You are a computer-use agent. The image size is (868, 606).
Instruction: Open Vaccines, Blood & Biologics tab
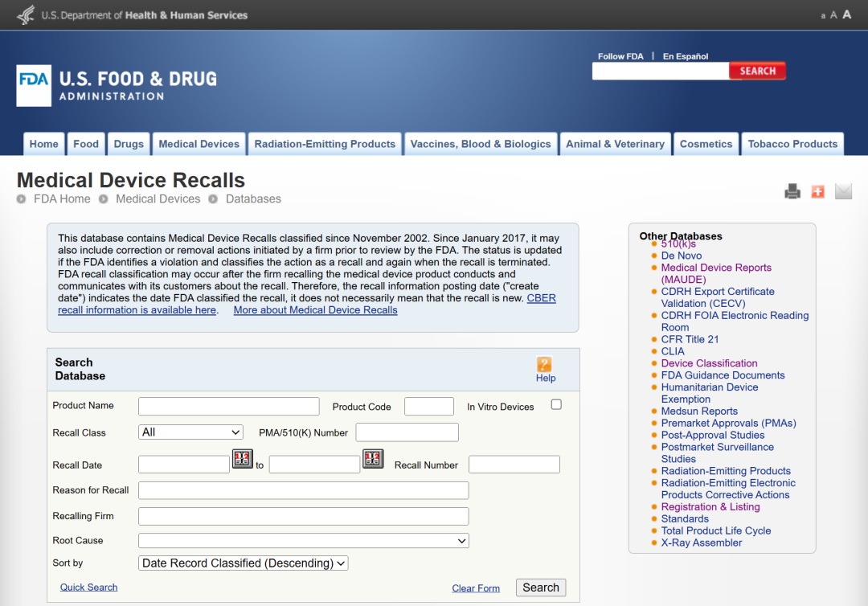[481, 144]
